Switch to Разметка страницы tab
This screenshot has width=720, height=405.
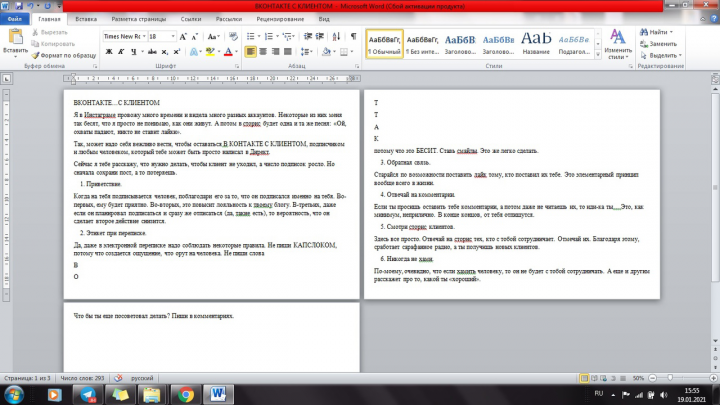(139, 19)
